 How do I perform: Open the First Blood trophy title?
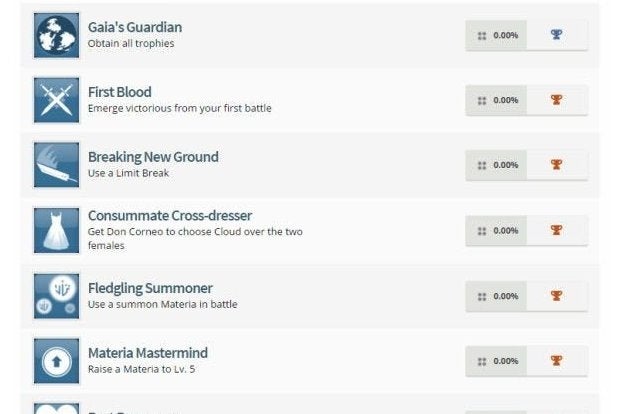pyautogui.click(x=120, y=92)
